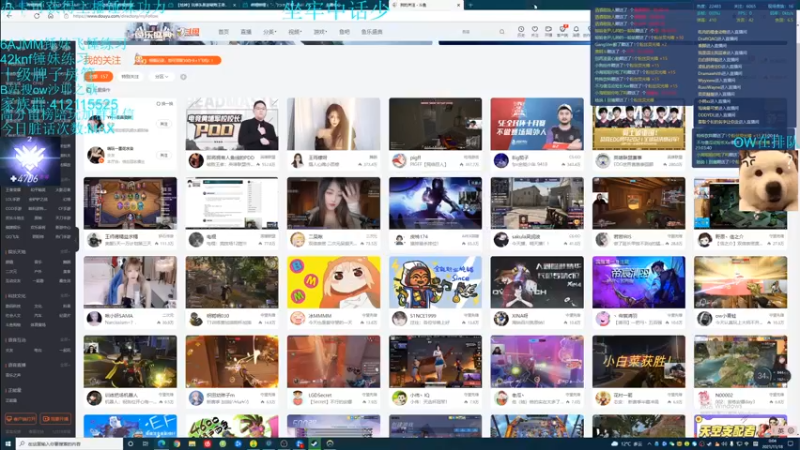The height and width of the screenshot is (450, 800).
Task: Click the orange 我要开播 sidebar button
Action: 55,419
